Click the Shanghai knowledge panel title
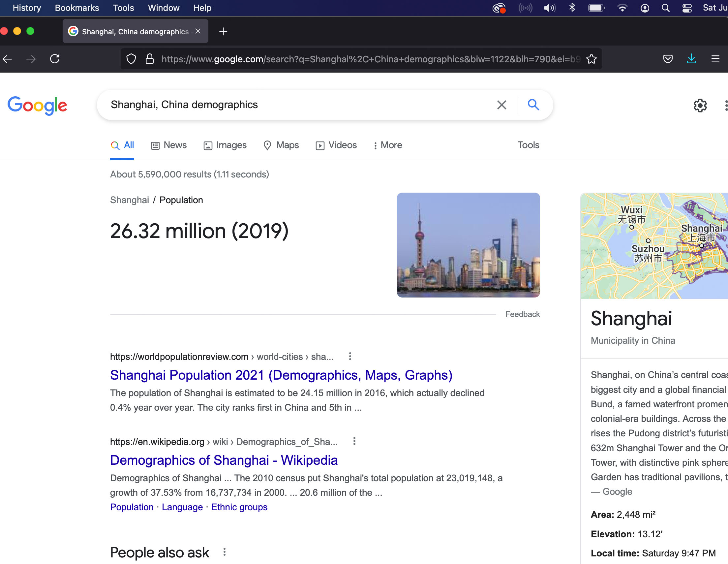The height and width of the screenshot is (564, 728). tap(631, 319)
